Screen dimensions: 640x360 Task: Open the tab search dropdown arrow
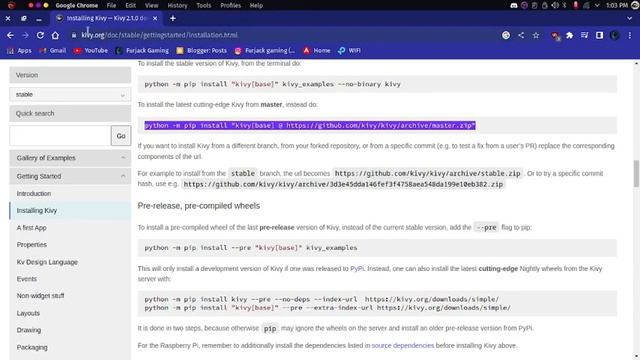tap(629, 18)
